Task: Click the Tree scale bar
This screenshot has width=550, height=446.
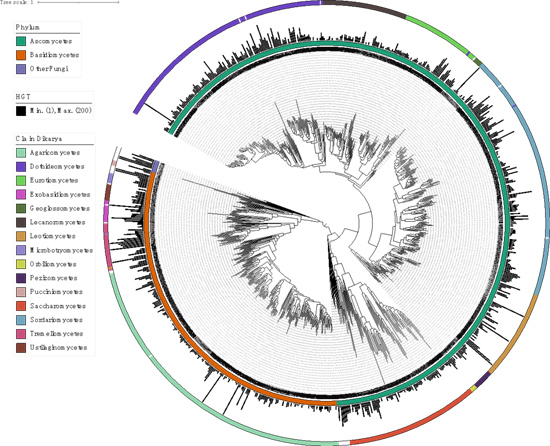Action: pos(78,2)
